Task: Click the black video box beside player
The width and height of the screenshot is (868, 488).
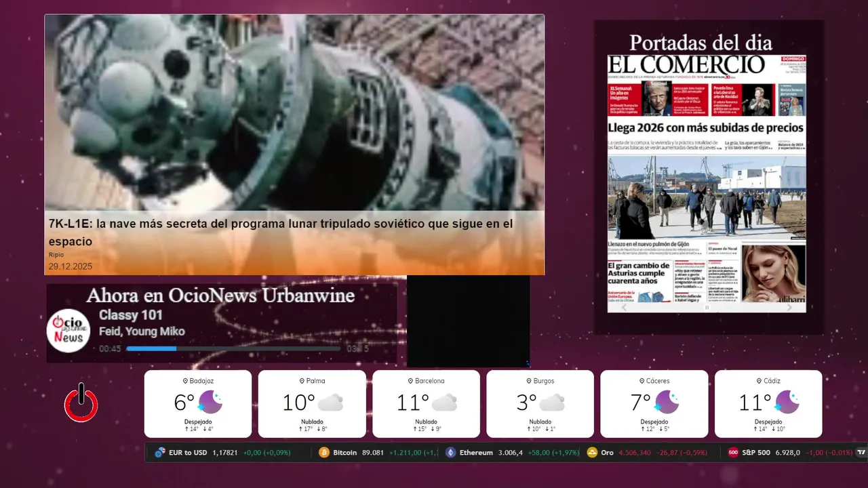Action: [x=468, y=321]
